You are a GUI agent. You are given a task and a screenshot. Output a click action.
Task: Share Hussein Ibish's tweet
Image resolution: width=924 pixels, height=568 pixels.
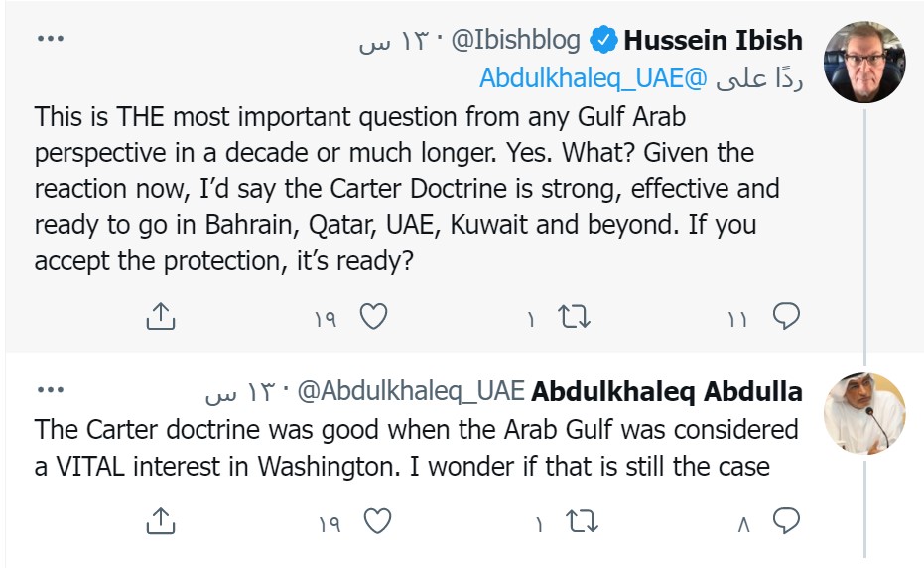(x=161, y=317)
